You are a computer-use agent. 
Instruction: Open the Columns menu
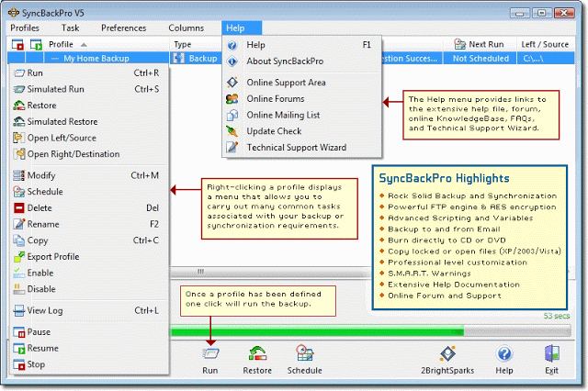187,28
